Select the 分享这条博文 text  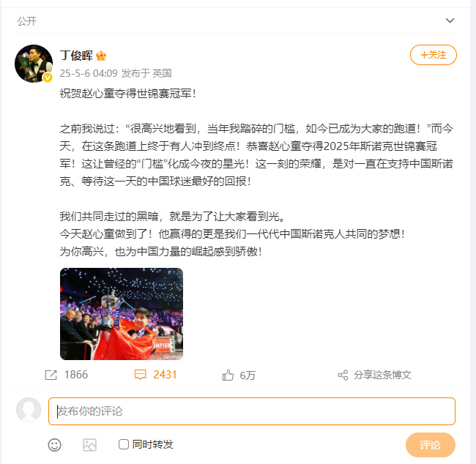pos(382,375)
